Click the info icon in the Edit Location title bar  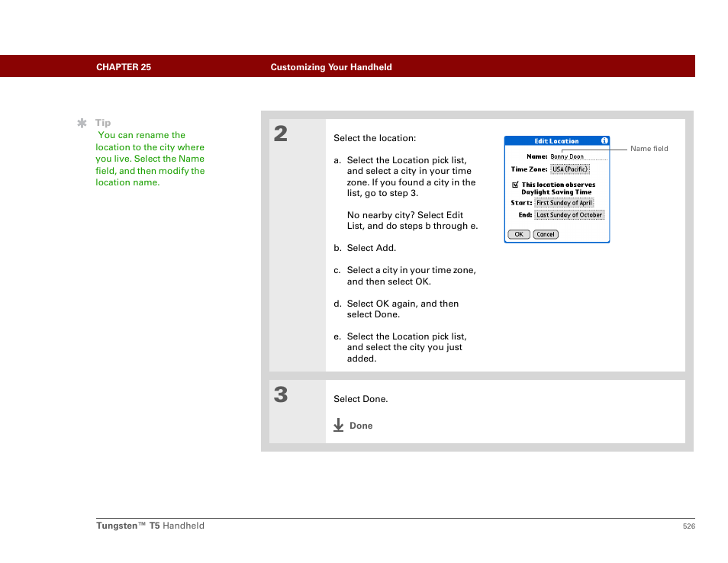click(x=604, y=140)
